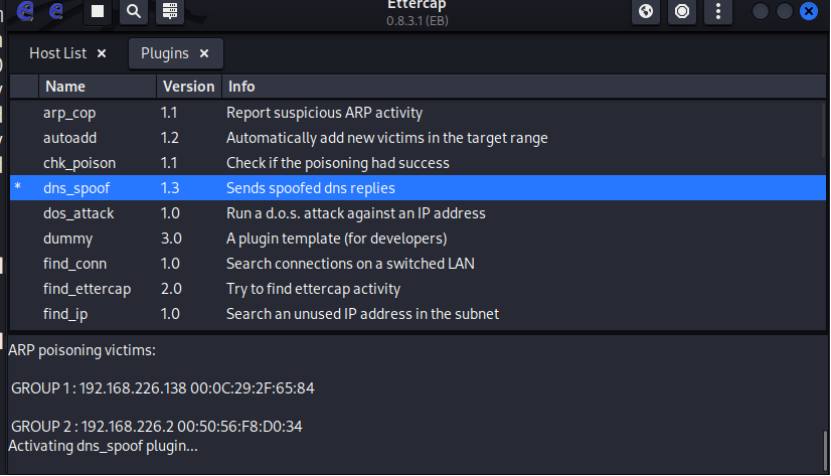Close the Ettercap window
Image resolution: width=831 pixels, height=476 pixels.
tap(808, 11)
